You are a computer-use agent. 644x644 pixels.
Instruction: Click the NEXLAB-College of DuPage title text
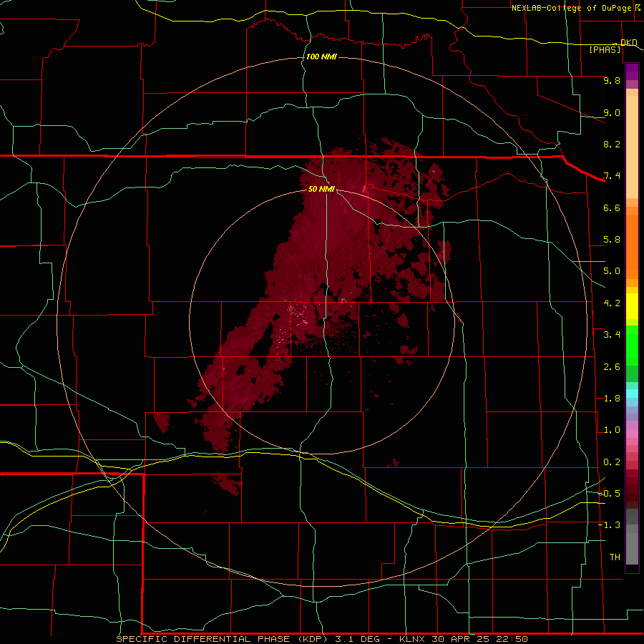click(x=574, y=8)
